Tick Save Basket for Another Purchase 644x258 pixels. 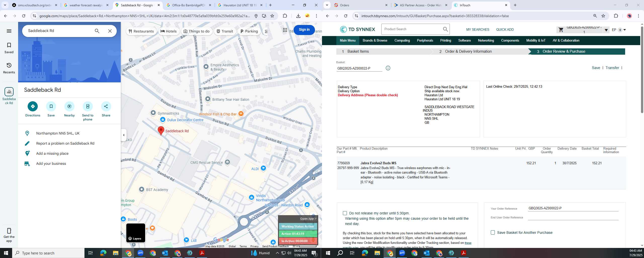pyautogui.click(x=493, y=233)
